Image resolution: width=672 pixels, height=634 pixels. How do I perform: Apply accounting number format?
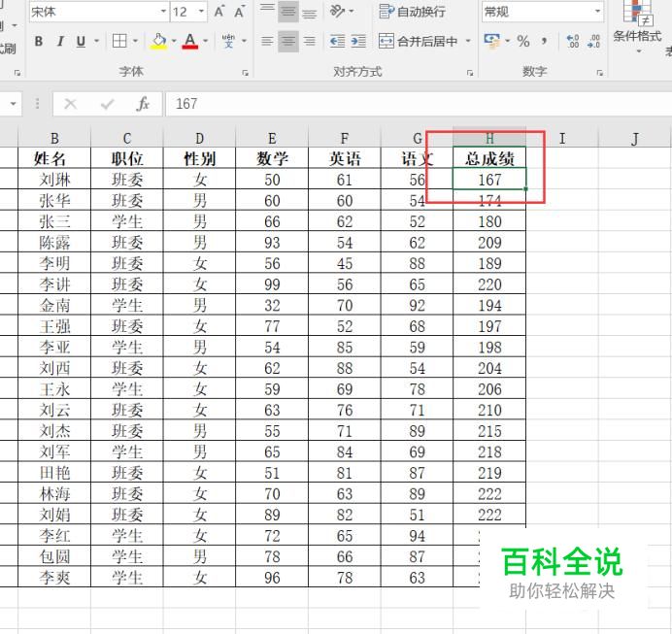click(492, 41)
